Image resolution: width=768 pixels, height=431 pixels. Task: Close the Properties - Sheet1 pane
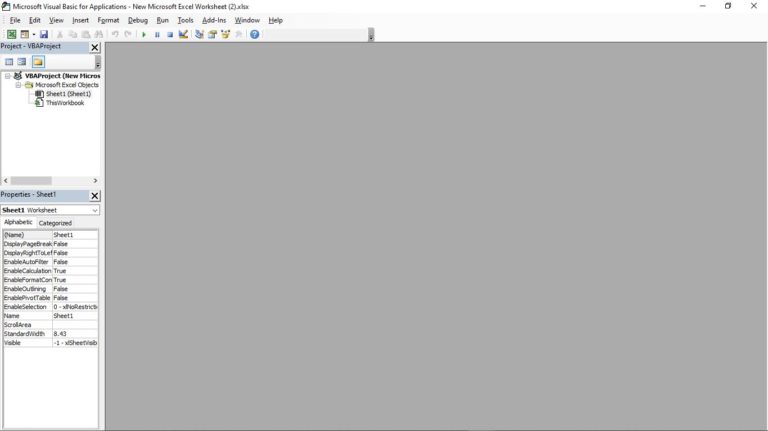95,195
